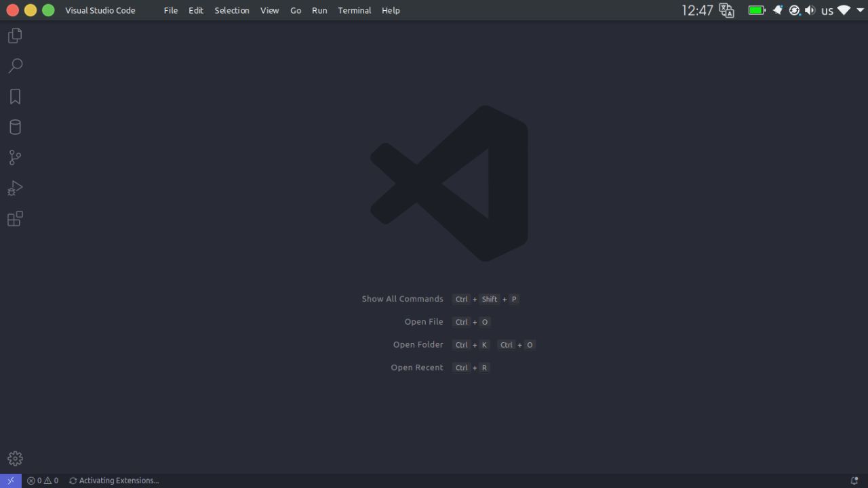Open the Search view in activity bar
Image resolution: width=868 pixels, height=488 pixels.
pyautogui.click(x=15, y=66)
